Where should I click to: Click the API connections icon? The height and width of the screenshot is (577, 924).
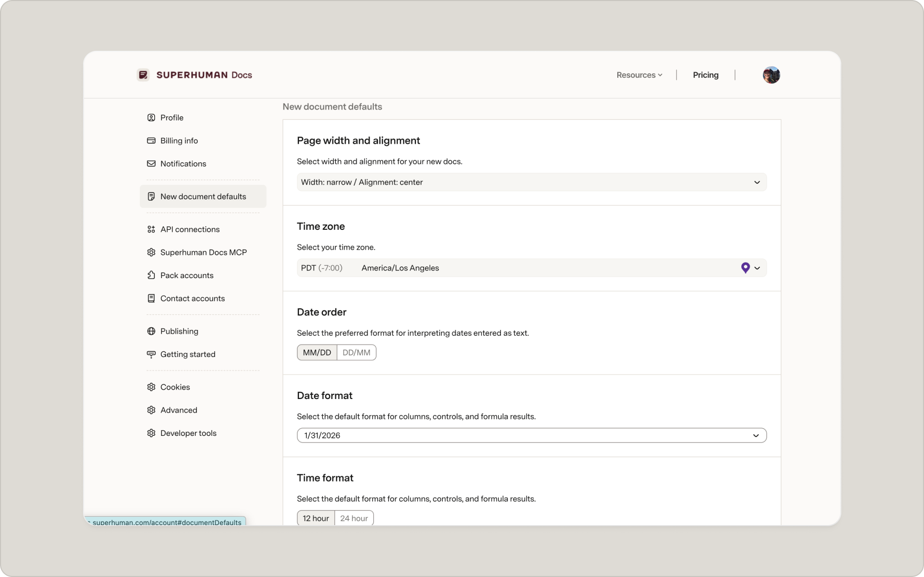[151, 229]
